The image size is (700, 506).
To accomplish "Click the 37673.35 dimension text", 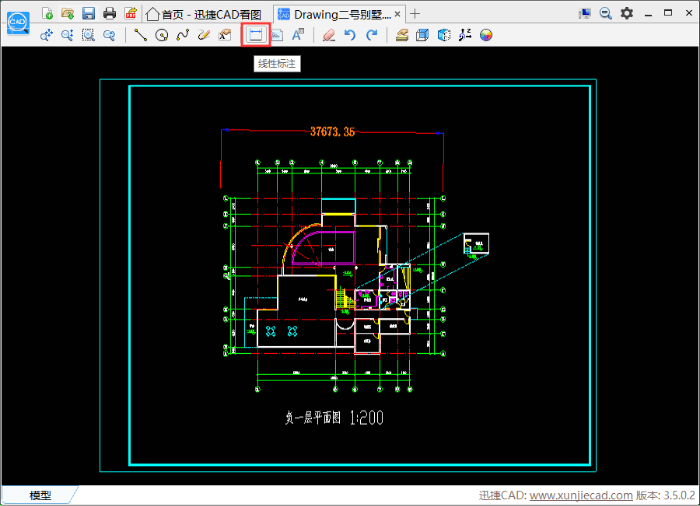I will tap(333, 132).
